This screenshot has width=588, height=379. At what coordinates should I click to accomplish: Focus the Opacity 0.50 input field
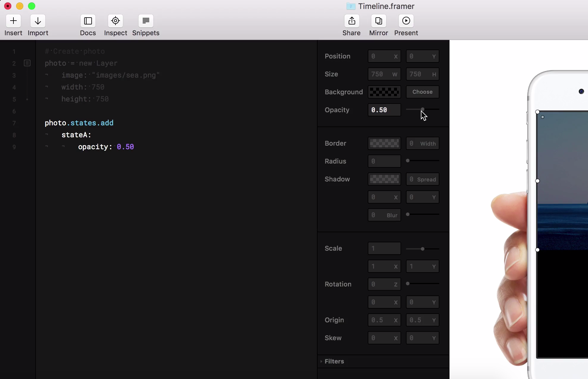(384, 110)
